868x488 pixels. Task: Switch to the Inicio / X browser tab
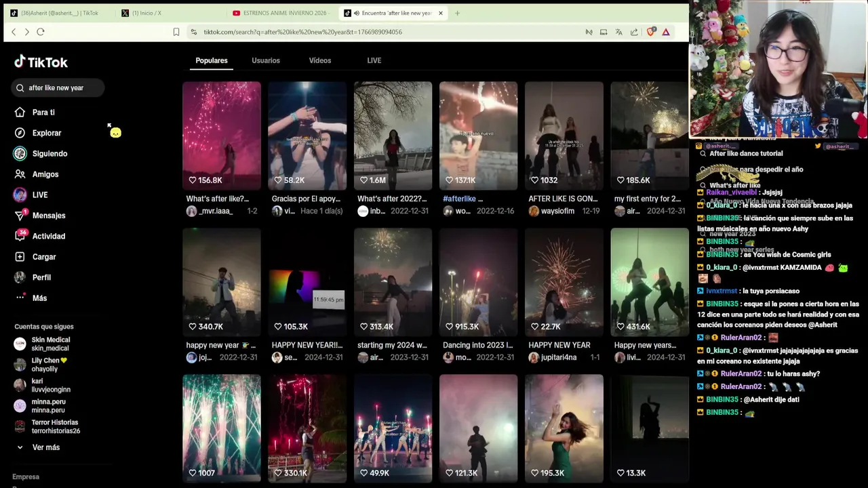click(170, 13)
